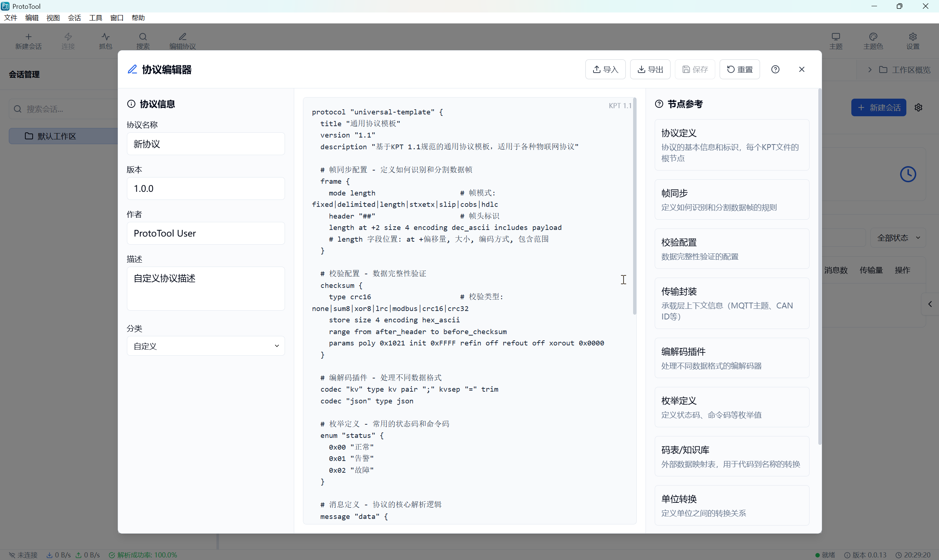Click the blue New Session (新建会话) button
The image size is (939, 560).
[878, 108]
